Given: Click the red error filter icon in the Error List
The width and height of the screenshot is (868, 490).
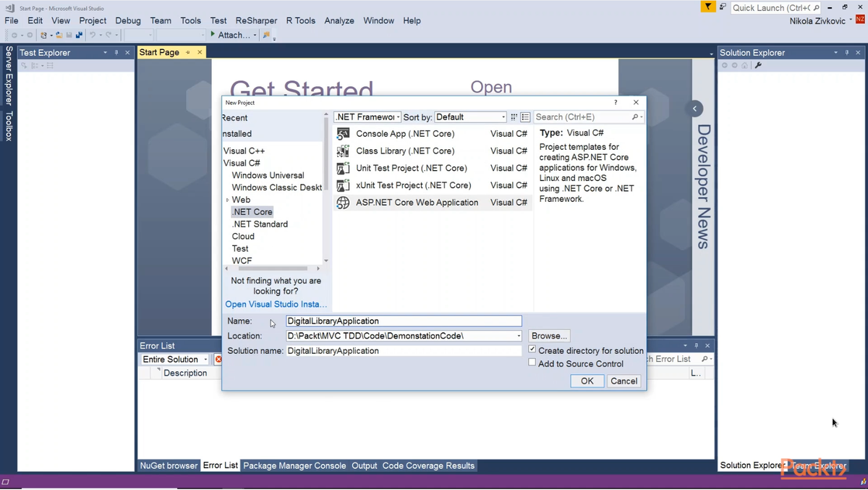Looking at the screenshot, I should tap(218, 360).
